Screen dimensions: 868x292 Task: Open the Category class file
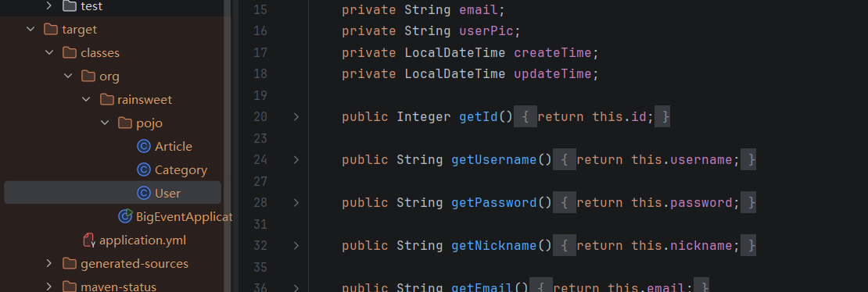click(x=181, y=170)
